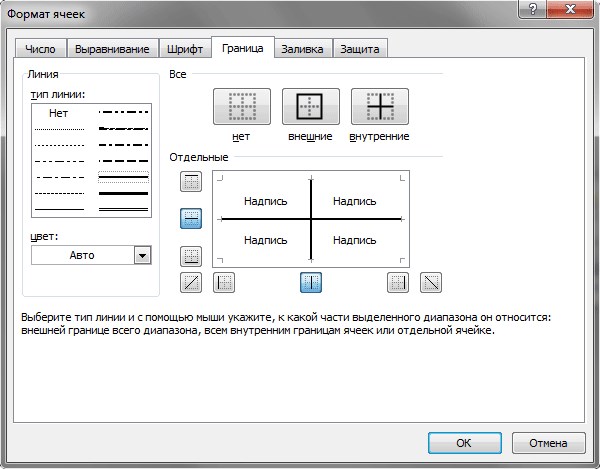Toggle the inside vertical border button

pos(311,282)
